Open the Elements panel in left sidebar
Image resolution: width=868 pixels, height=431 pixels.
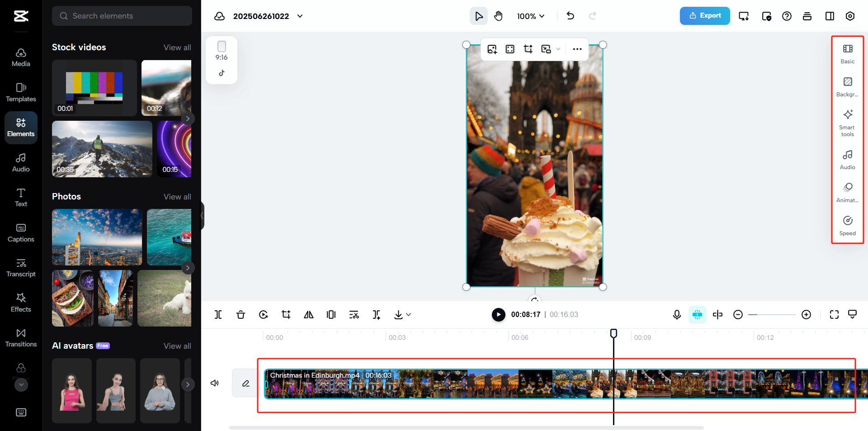click(20, 127)
